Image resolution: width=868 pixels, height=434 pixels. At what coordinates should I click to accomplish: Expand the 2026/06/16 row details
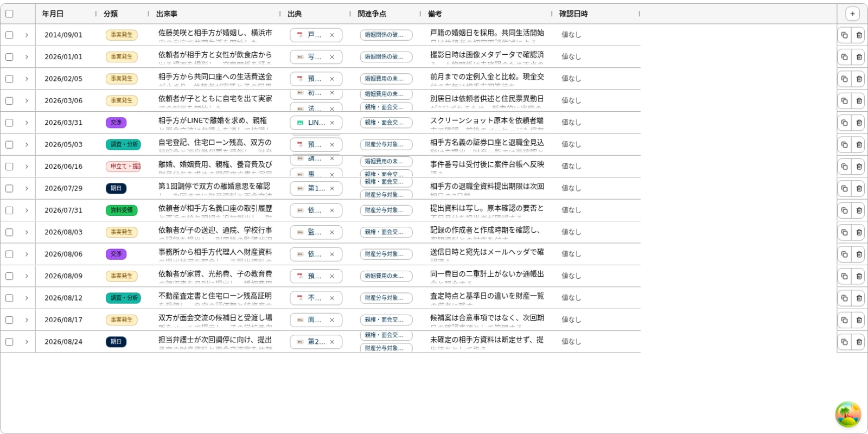coord(27,167)
